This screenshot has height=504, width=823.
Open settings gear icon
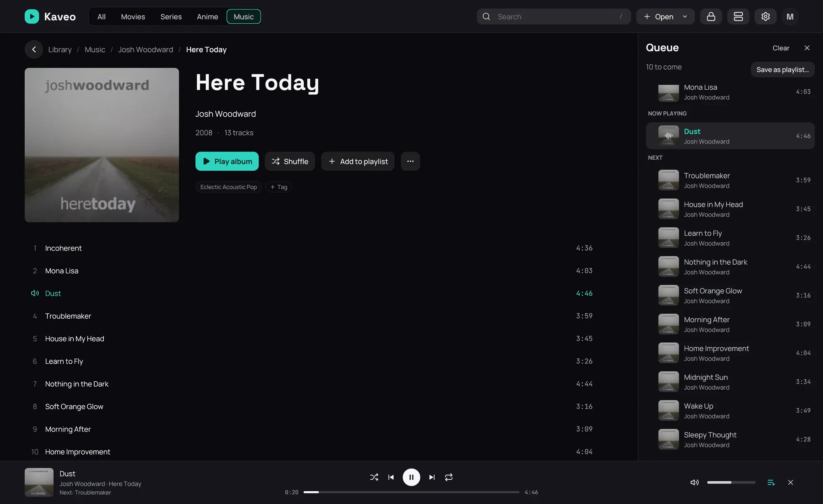point(765,16)
